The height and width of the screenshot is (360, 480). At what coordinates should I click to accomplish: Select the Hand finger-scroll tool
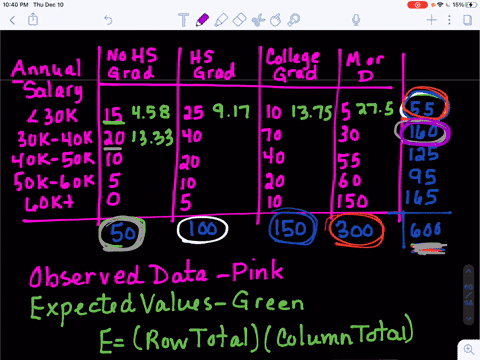click(275, 20)
